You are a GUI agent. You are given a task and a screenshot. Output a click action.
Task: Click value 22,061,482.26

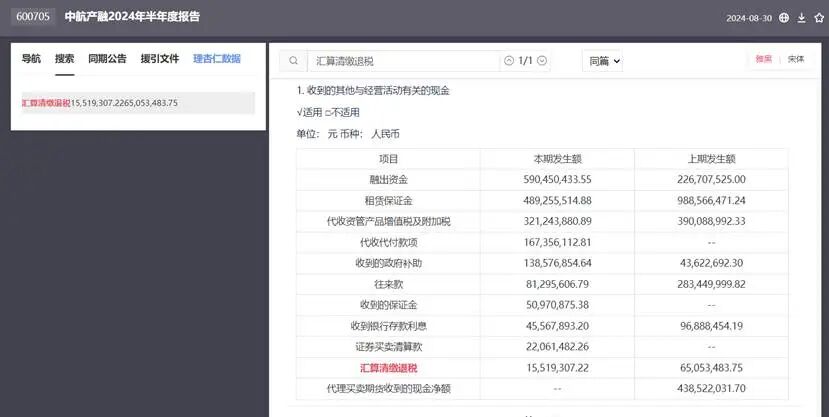pyautogui.click(x=557, y=347)
